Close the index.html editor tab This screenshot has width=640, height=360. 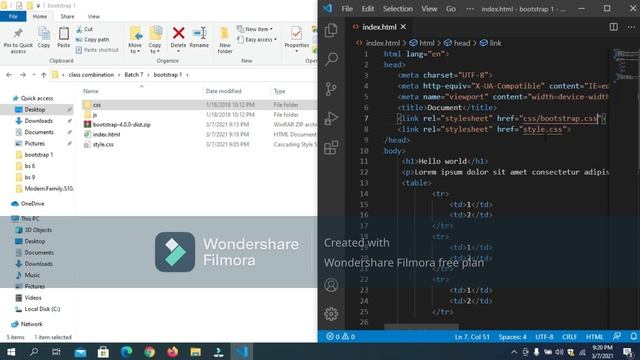403,27
